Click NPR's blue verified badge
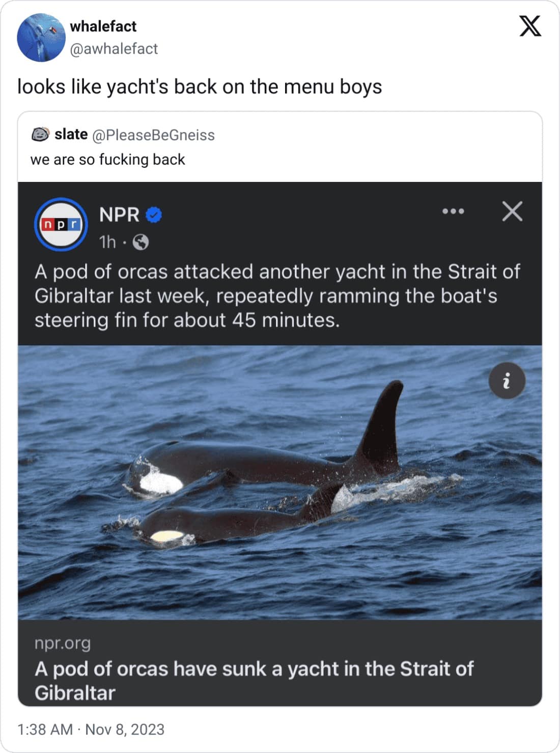Viewport: 560px width, 753px height. (x=154, y=215)
